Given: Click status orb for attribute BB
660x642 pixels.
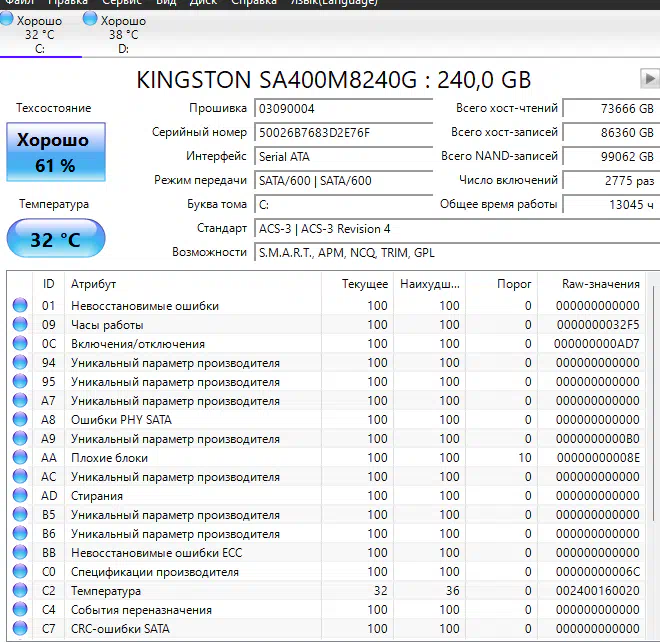Looking at the screenshot, I should click(20, 552).
